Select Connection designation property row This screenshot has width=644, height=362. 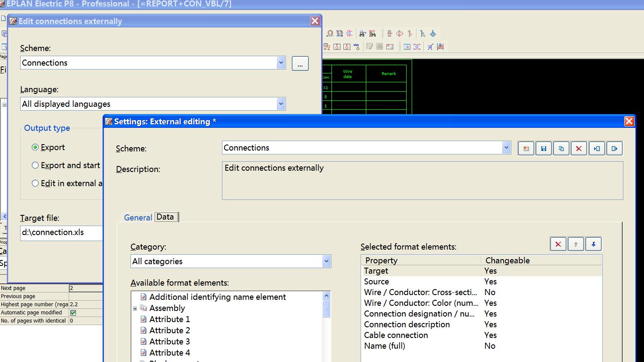coord(481,314)
